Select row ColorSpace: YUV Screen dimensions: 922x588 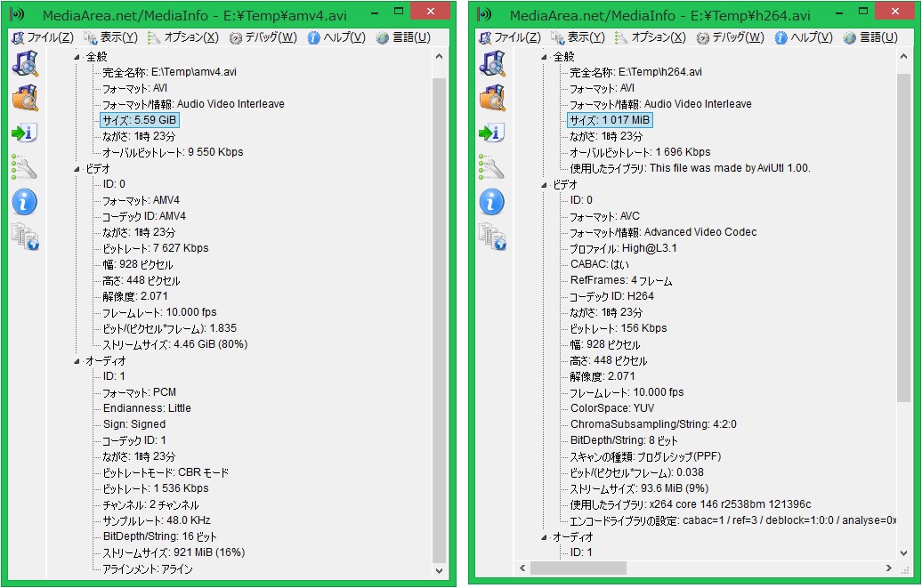(x=611, y=408)
